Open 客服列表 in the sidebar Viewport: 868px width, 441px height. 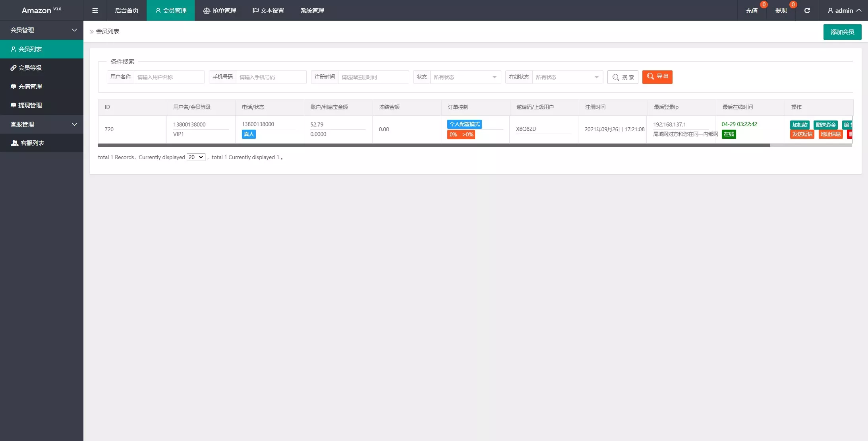pyautogui.click(x=32, y=143)
